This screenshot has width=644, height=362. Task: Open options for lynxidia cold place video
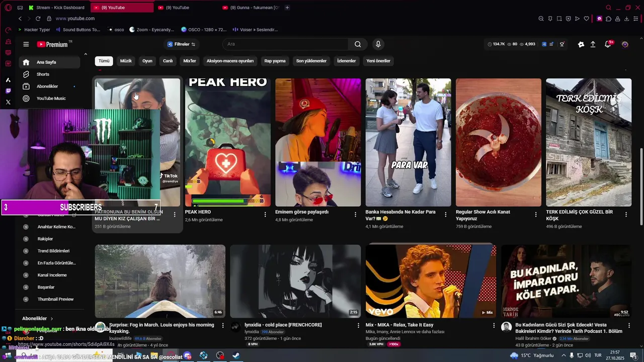pyautogui.click(x=358, y=325)
